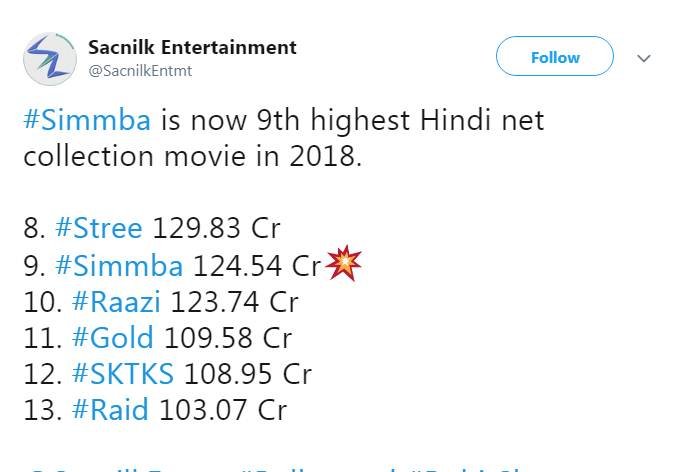Open the #SKTKS hashtag

123,373
